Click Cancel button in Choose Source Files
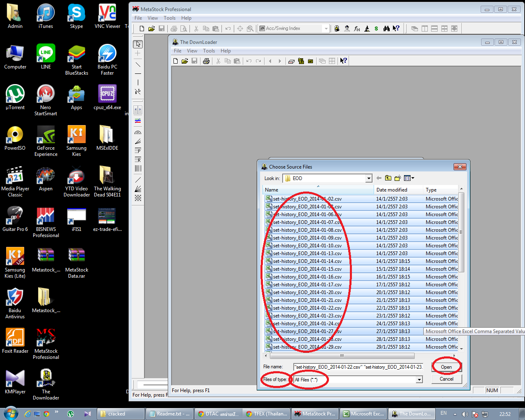This screenshot has width=525, height=420. tap(446, 379)
